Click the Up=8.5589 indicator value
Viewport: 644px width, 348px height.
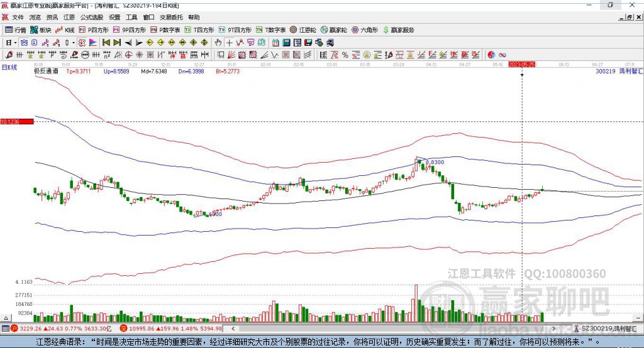(x=116, y=71)
